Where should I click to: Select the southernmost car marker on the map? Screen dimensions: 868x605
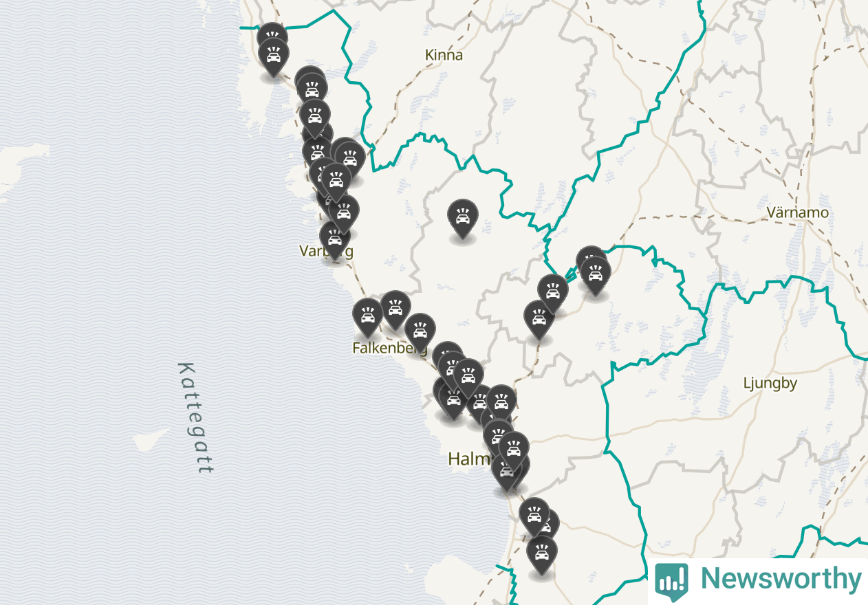pos(542,555)
